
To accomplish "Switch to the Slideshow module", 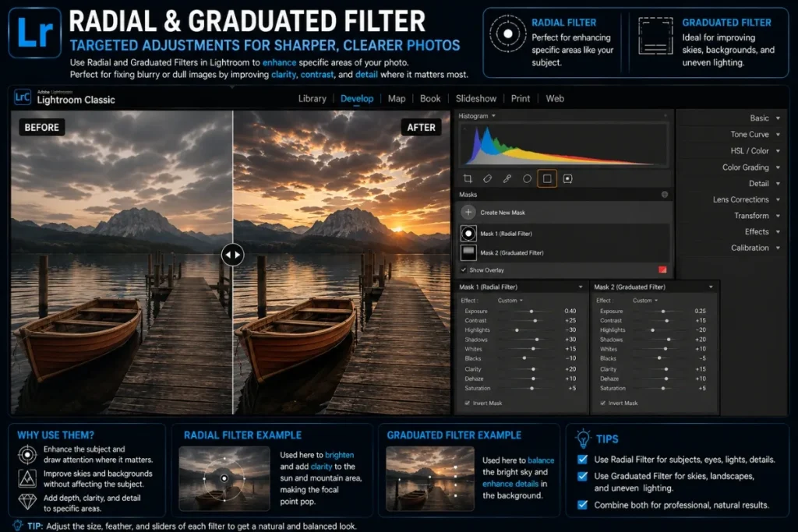I will (x=476, y=99).
